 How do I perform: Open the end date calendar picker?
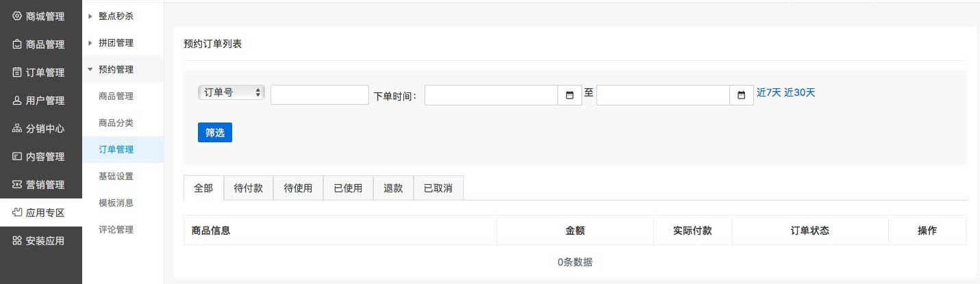tap(742, 95)
